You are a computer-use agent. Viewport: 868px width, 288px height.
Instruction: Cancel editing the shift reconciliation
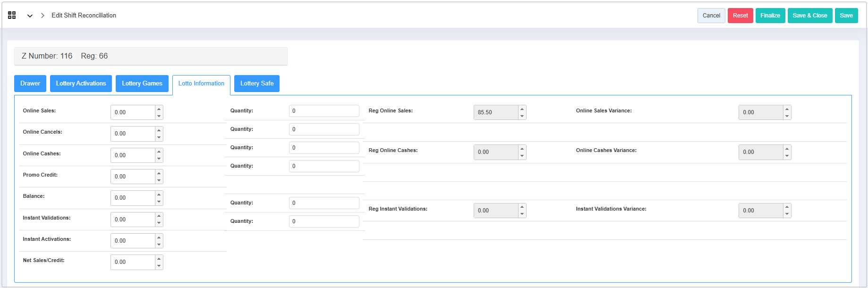coord(711,16)
